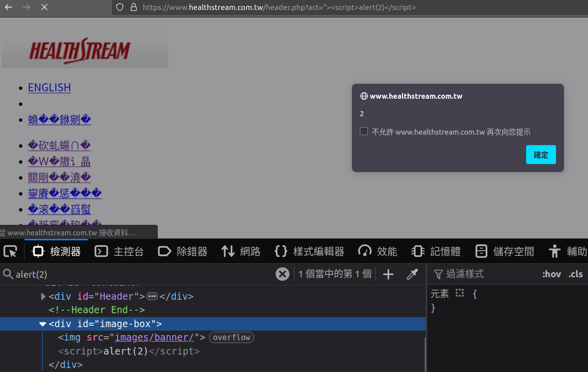Click the globe icon in alert dialog
This screenshot has width=588, height=372.
point(364,96)
